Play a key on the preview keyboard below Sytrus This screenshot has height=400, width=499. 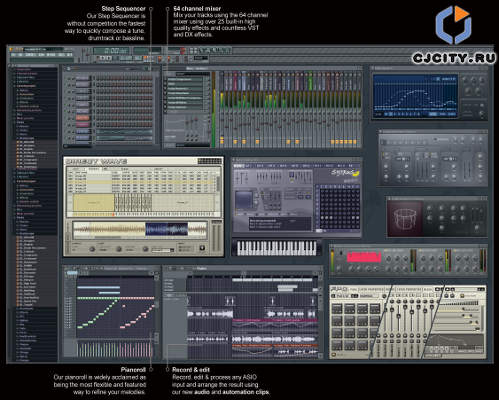(277, 248)
